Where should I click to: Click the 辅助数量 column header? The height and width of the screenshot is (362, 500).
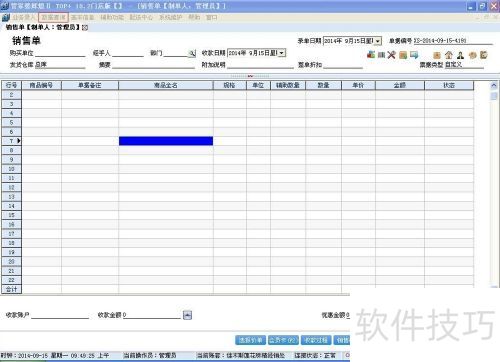(288, 85)
